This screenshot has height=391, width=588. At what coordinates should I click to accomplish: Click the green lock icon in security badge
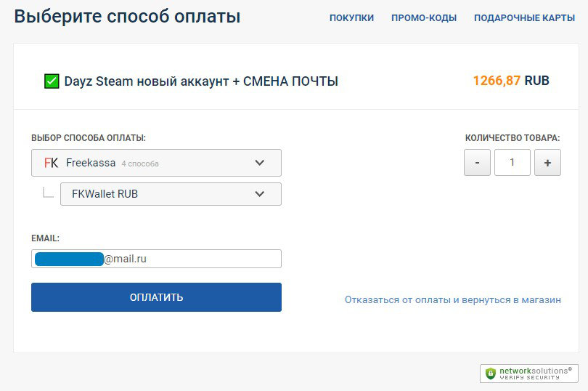pos(491,374)
